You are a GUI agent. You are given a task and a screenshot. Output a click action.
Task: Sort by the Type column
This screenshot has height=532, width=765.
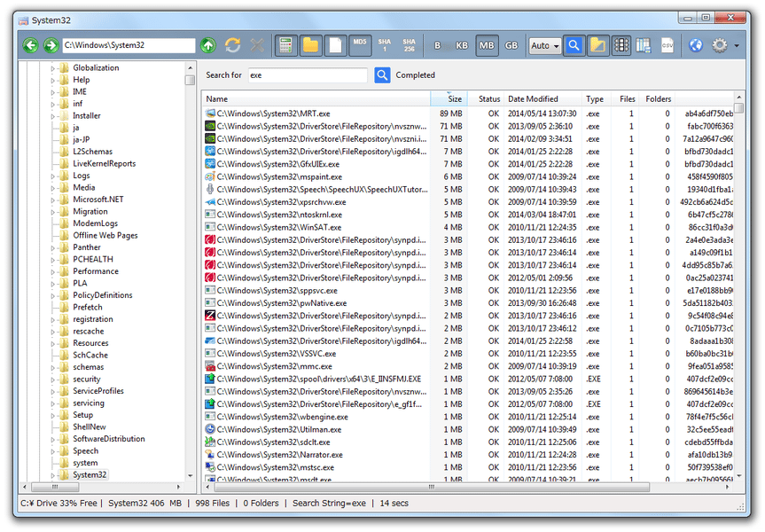click(x=597, y=98)
